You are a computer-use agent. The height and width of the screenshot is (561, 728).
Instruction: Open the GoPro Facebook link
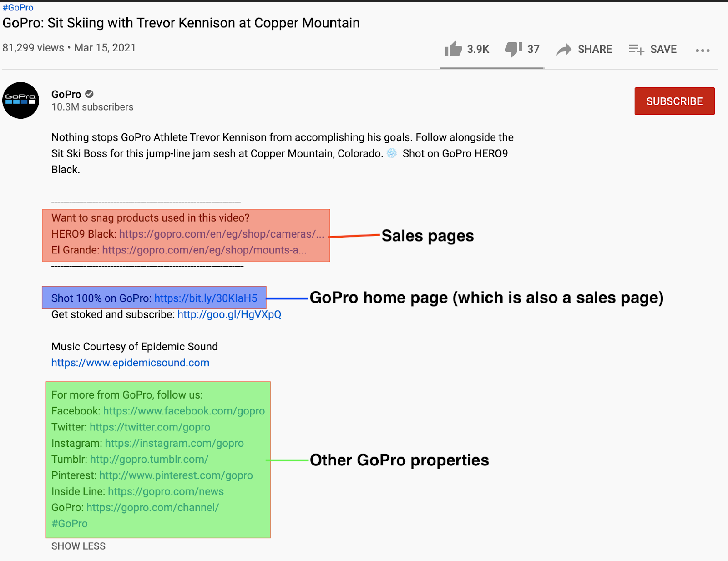pyautogui.click(x=184, y=411)
